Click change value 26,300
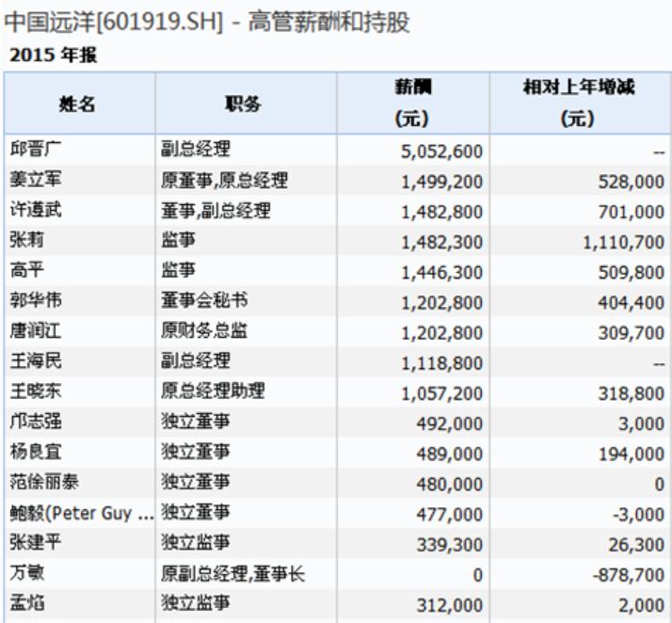Screen dimensions: 672x623 (x=636, y=545)
